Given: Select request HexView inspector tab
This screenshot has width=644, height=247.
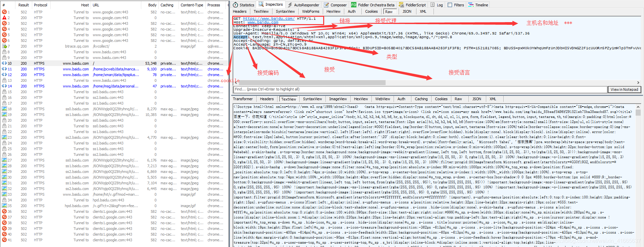Looking at the screenshot, I should (x=333, y=11).
